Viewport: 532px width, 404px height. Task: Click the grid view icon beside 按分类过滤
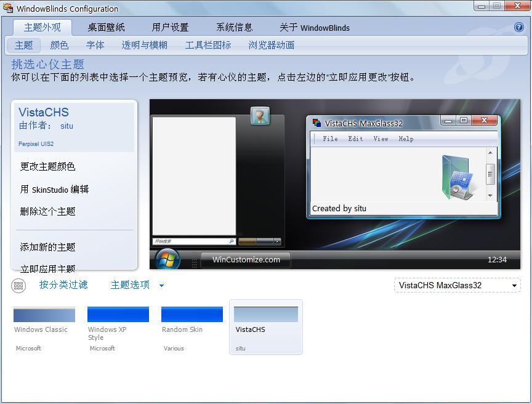(x=18, y=286)
